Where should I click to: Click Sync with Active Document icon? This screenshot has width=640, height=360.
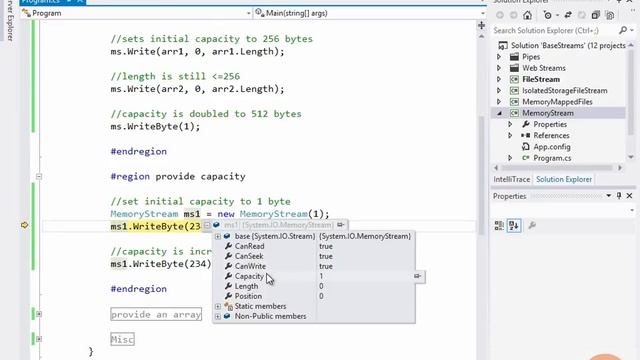pos(568,15)
